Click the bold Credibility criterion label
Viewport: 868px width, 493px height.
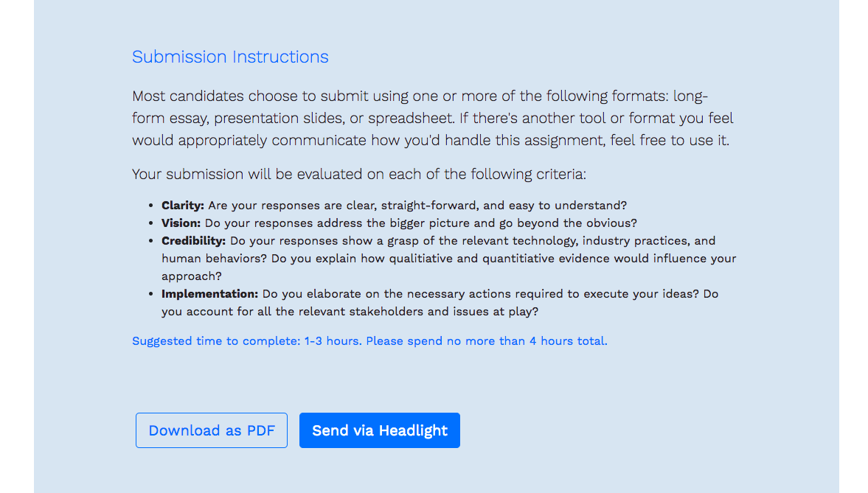coord(193,241)
